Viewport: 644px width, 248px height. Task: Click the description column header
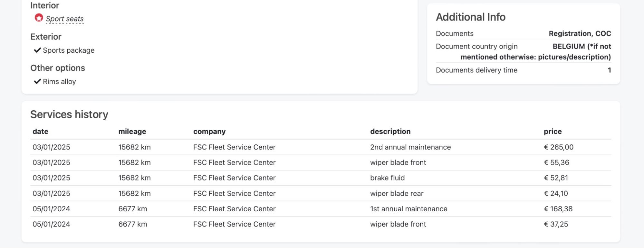(x=390, y=132)
